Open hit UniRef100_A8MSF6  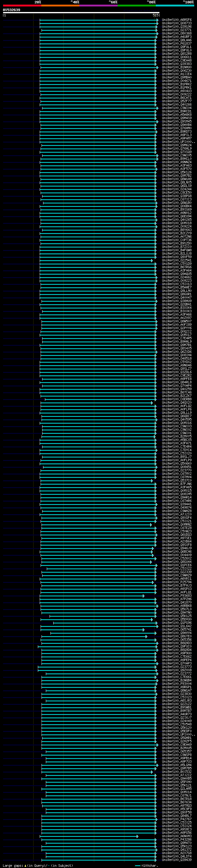tap(176, 20)
